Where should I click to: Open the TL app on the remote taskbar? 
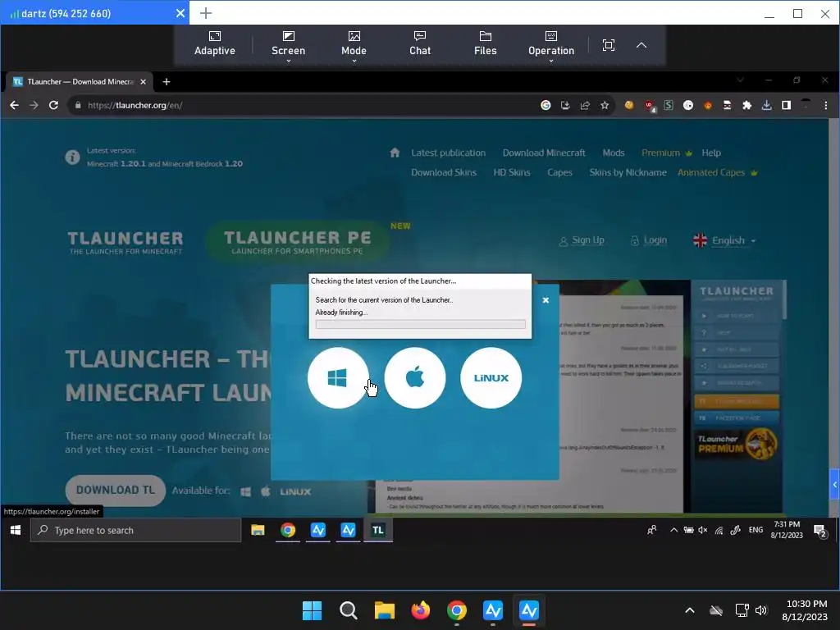(x=377, y=530)
